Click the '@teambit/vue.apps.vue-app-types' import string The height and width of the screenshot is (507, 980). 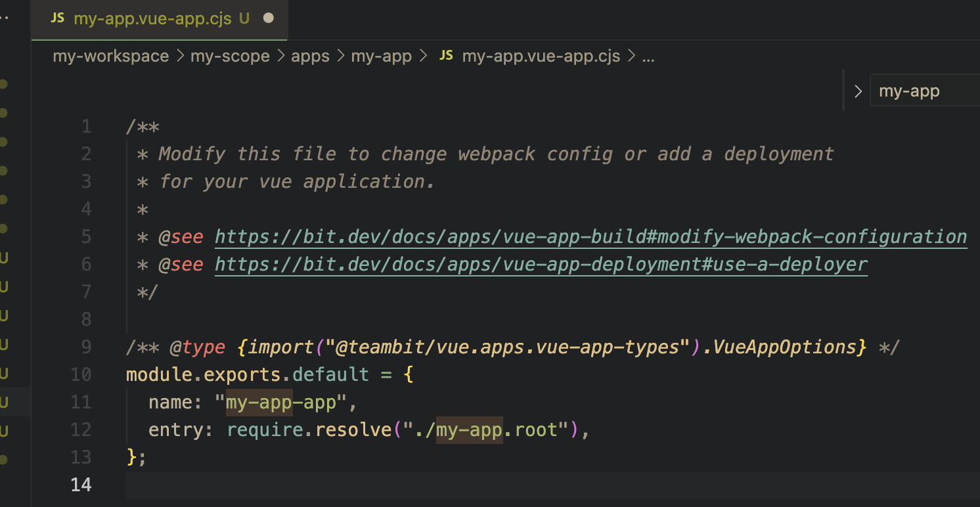click(x=507, y=347)
